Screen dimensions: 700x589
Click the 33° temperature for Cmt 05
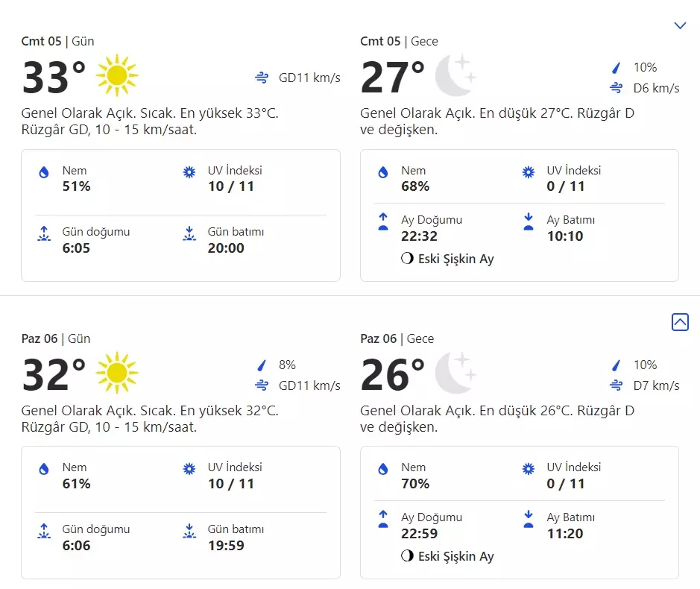click(x=54, y=77)
